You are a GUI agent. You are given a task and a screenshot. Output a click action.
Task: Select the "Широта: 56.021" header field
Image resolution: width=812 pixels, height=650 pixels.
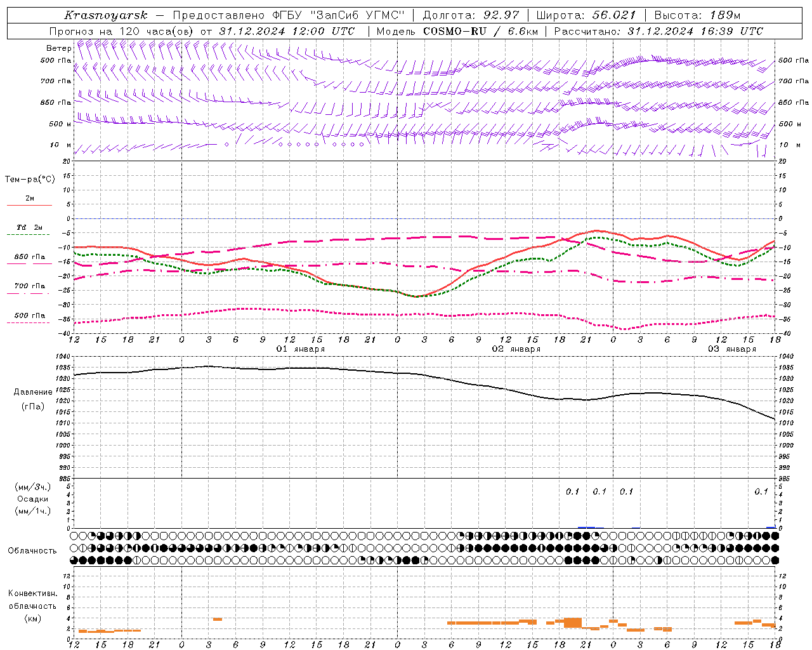[x=586, y=15]
